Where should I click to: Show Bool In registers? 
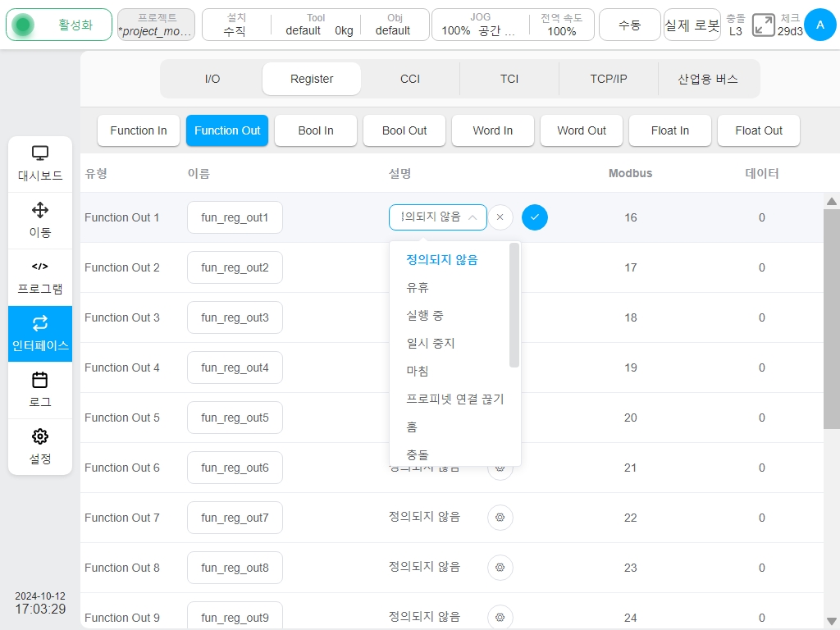click(316, 130)
